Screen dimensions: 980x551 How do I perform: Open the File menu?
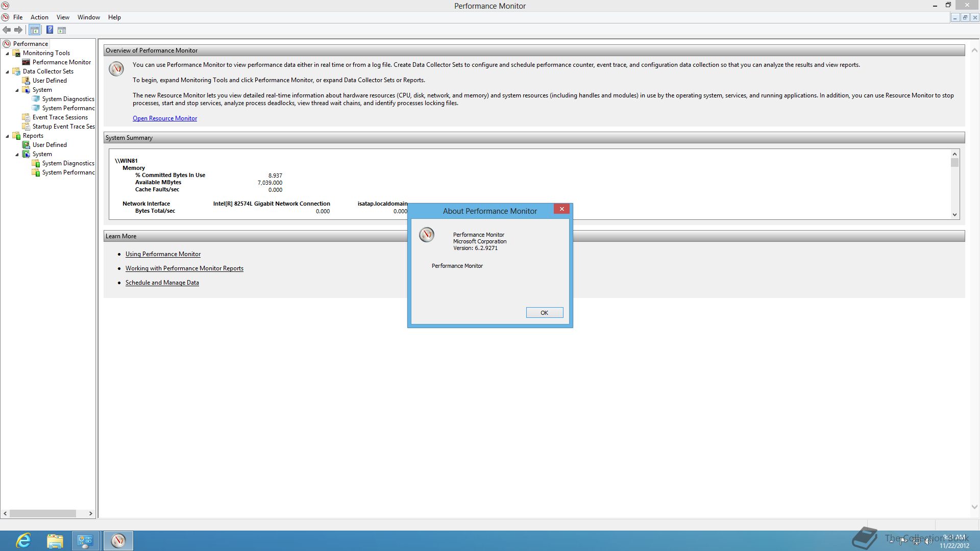[18, 17]
